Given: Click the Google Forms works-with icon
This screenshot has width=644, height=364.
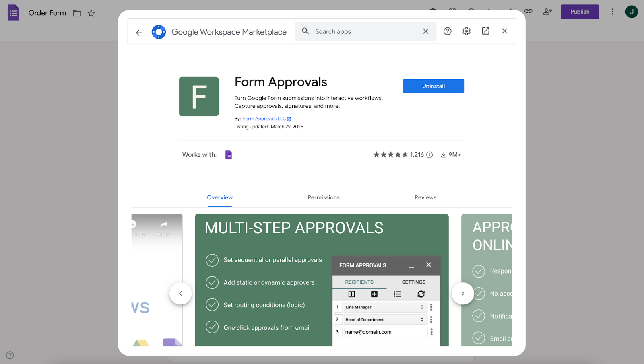Looking at the screenshot, I should click(229, 155).
